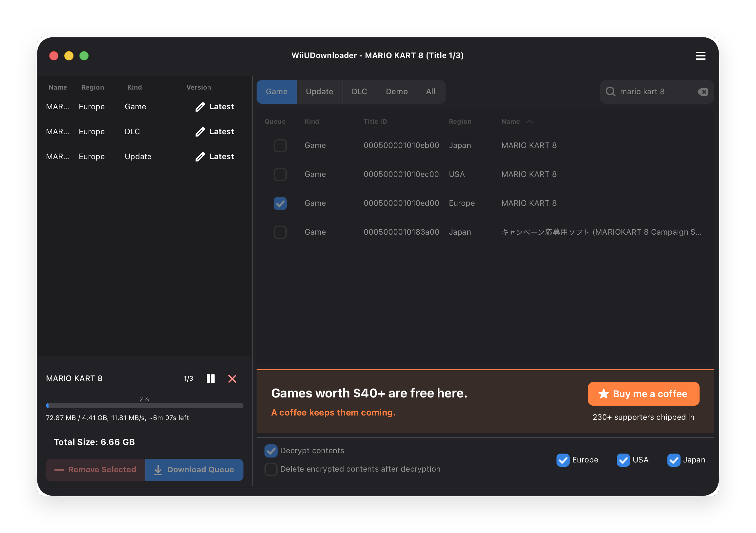
Task: Switch to the Demo tab
Action: click(397, 92)
